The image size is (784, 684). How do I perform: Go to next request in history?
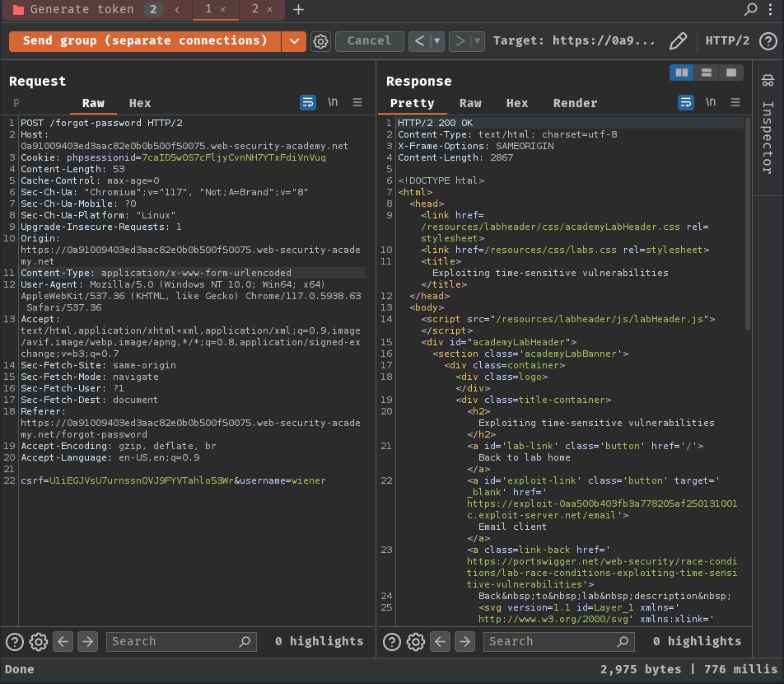coord(460,41)
